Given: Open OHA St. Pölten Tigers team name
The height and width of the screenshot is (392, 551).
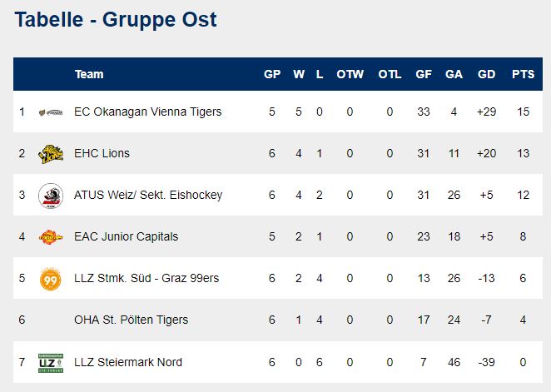Looking at the screenshot, I should [x=131, y=320].
